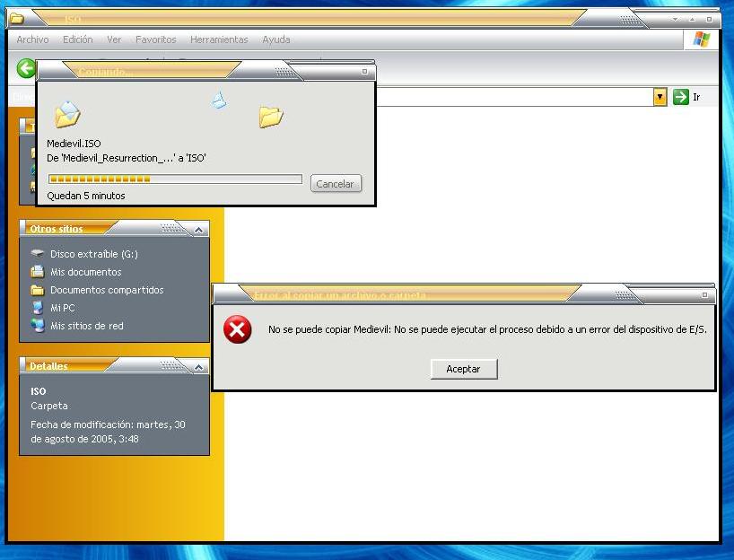The height and width of the screenshot is (560, 734).
Task: Click the 'Quedan 5 minutos' text
Action: click(86, 196)
